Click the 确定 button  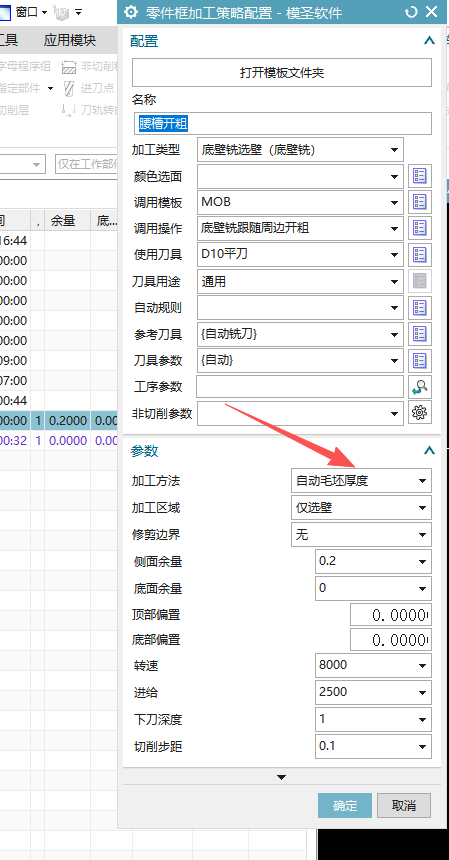[345, 806]
